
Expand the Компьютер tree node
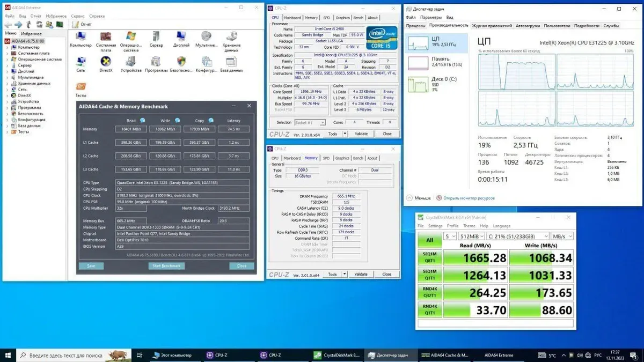click(x=8, y=47)
